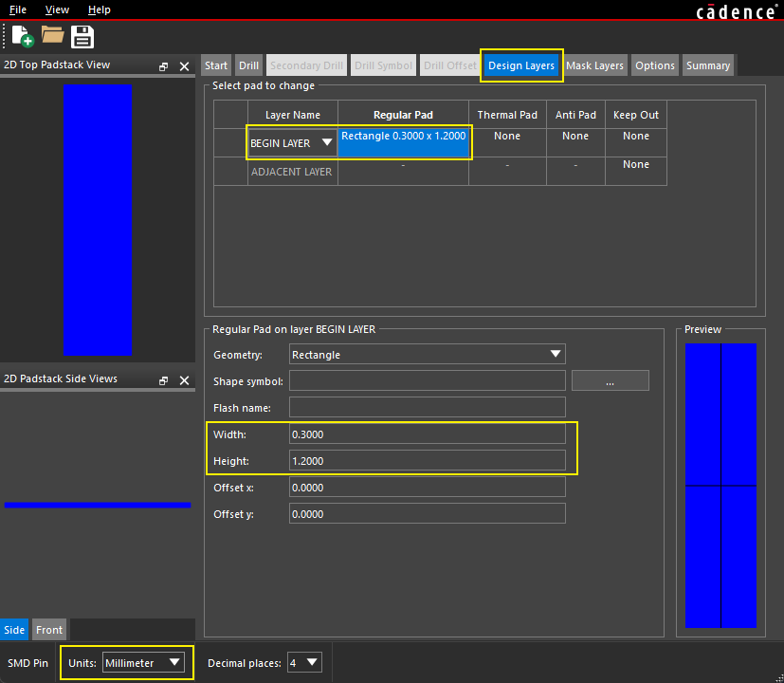Click the New padstack file icon

pos(23,37)
